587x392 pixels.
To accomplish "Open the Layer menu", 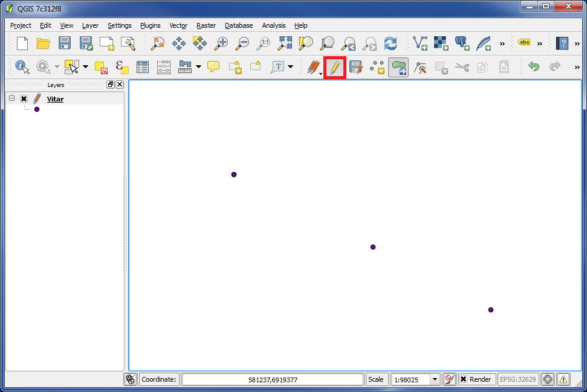I will click(90, 25).
